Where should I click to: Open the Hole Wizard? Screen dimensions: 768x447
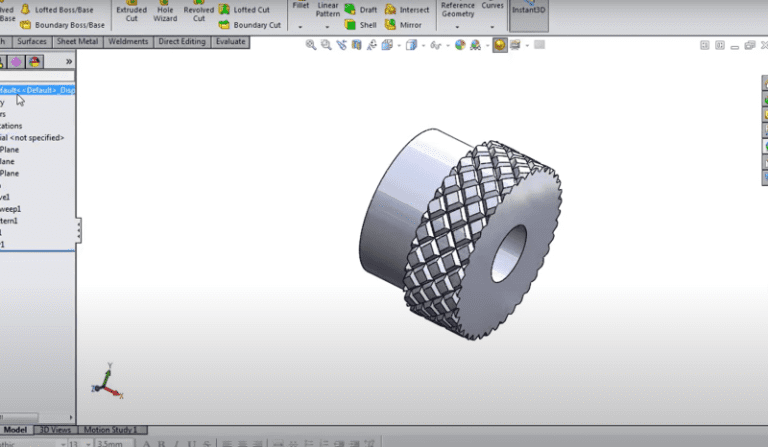[165, 12]
